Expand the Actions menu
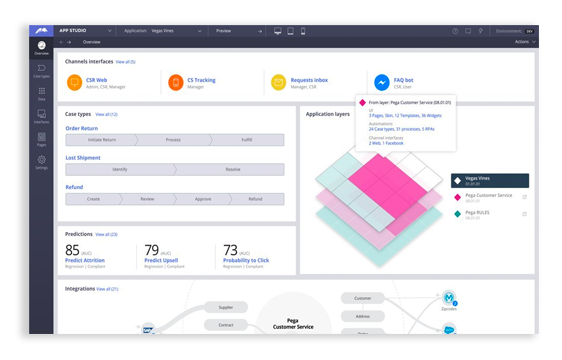 coord(525,42)
